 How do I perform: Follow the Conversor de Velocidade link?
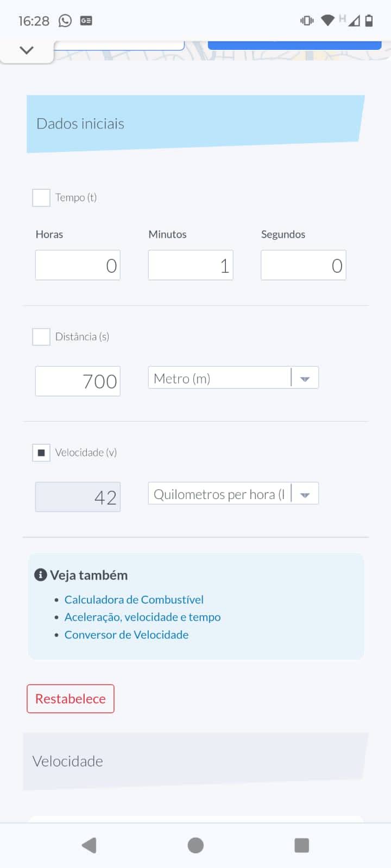[127, 635]
